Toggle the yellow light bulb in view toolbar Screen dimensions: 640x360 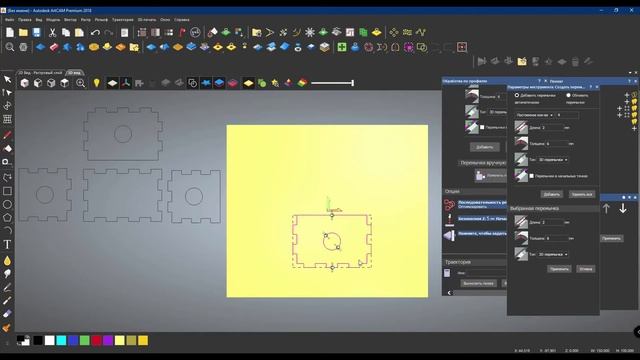tap(96, 83)
